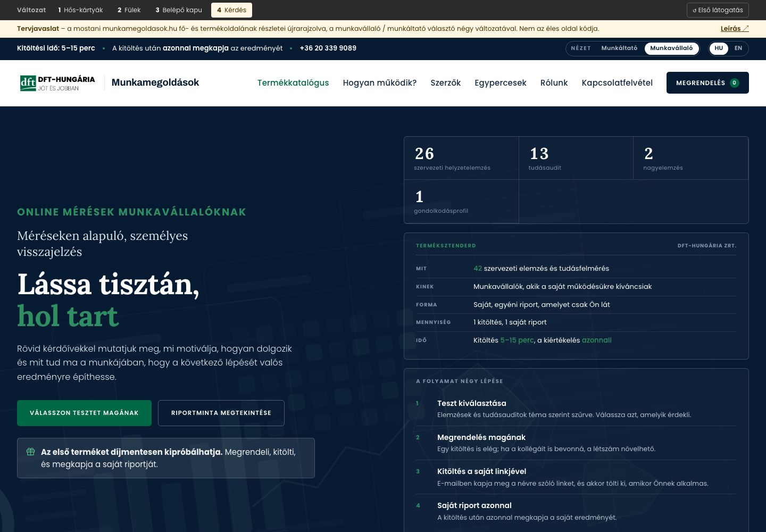Viewport: 766px width, 532px height.
Task: Click the MEGRENDELÉS button
Action: (707, 82)
